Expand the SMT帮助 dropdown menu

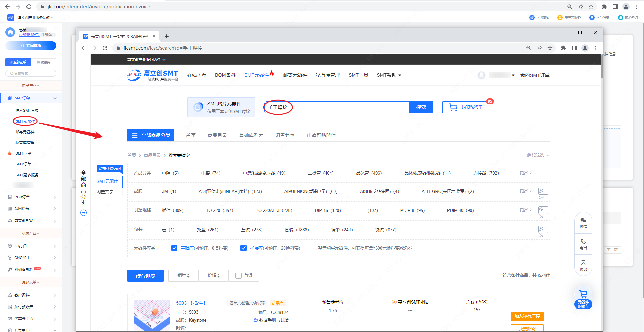pyautogui.click(x=389, y=75)
